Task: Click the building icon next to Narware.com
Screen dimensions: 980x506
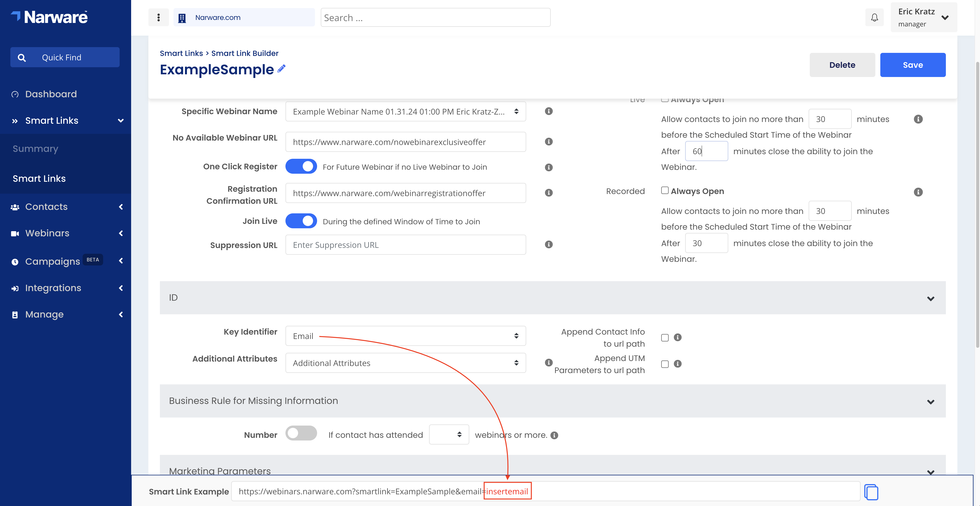Action: pos(182,18)
